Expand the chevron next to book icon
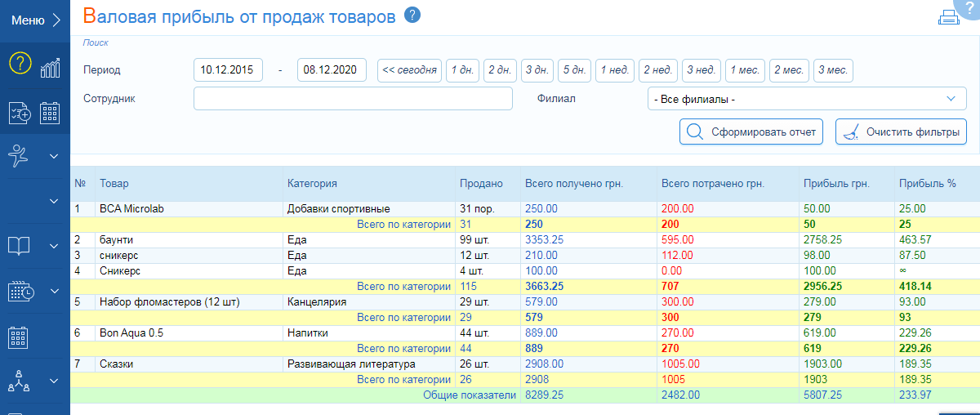This screenshot has height=415, width=980. tap(55, 246)
